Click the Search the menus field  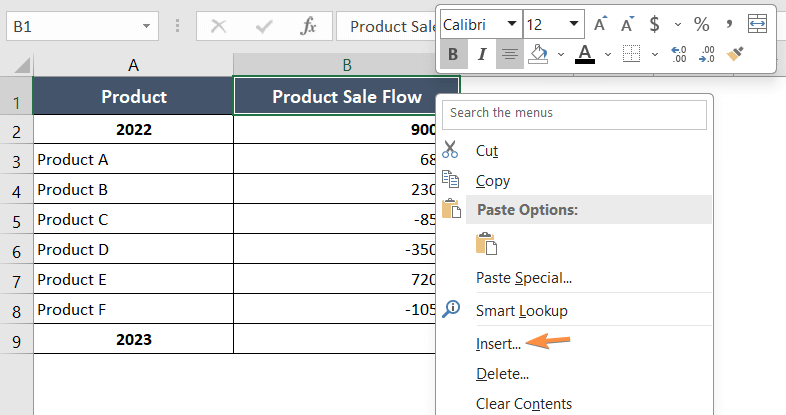pos(574,115)
